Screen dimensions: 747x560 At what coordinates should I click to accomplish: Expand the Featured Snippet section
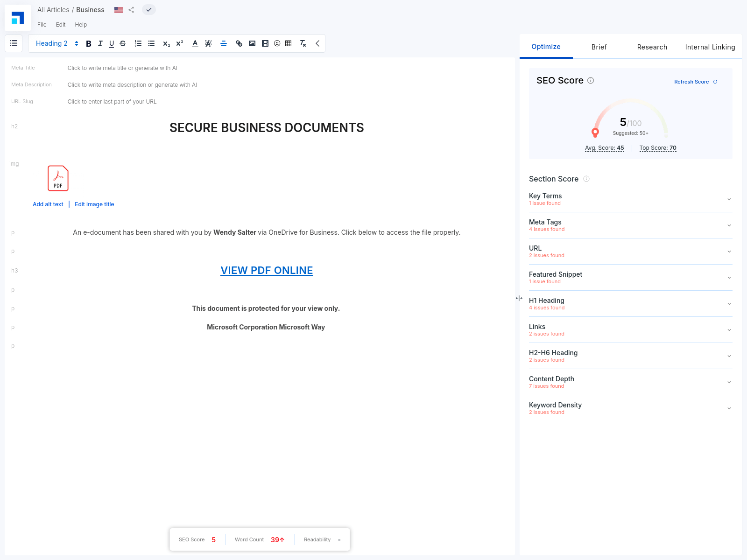(630, 278)
